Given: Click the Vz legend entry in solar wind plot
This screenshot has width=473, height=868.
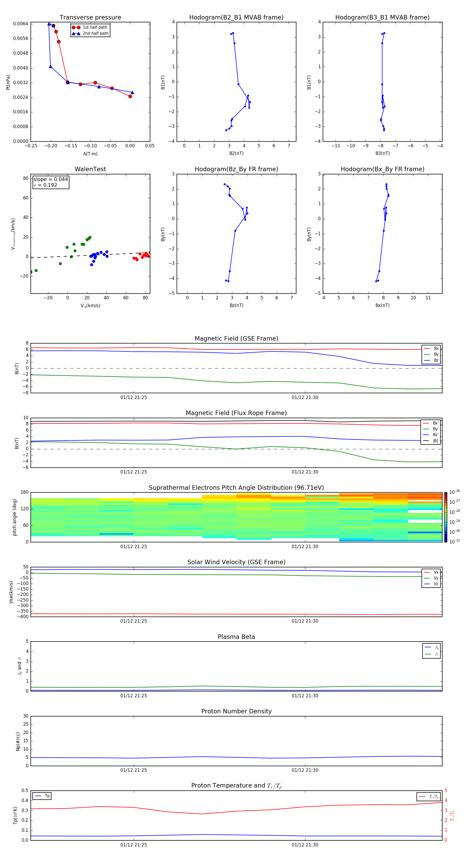Looking at the screenshot, I should pyautogui.click(x=431, y=584).
